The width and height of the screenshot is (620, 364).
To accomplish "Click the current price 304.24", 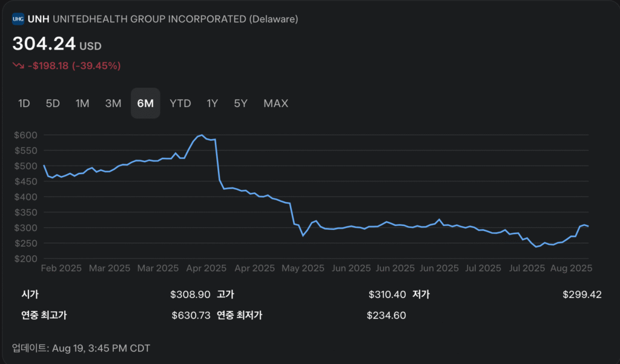I will coord(44,44).
